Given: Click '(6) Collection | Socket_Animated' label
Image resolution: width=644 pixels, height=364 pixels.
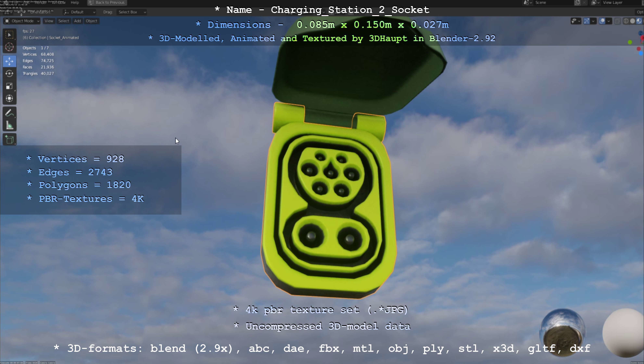Looking at the screenshot, I should click(x=51, y=38).
